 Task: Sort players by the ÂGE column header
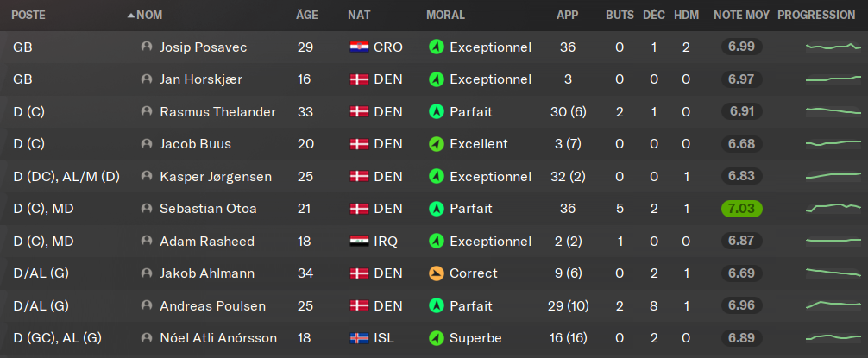[305, 16]
